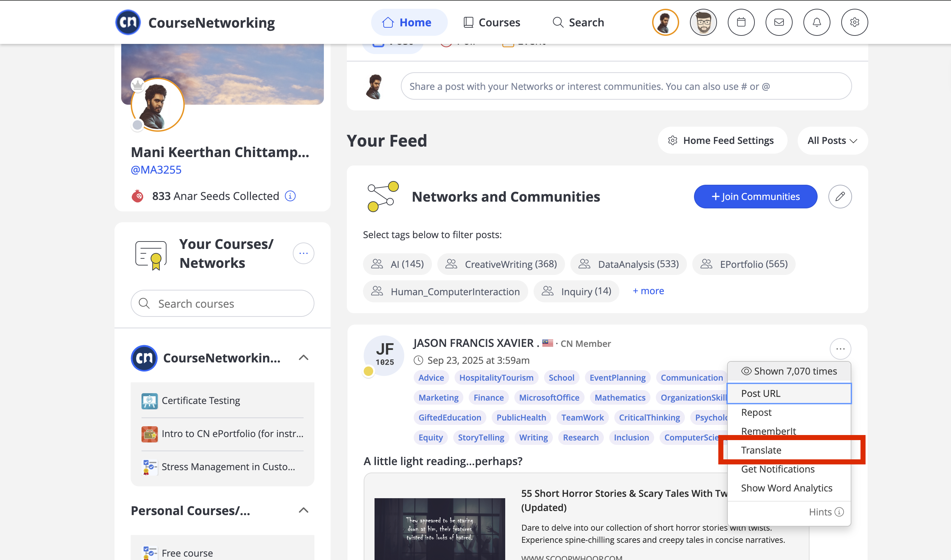This screenshot has height=560, width=951.
Task: Click the Search courses field
Action: click(222, 303)
